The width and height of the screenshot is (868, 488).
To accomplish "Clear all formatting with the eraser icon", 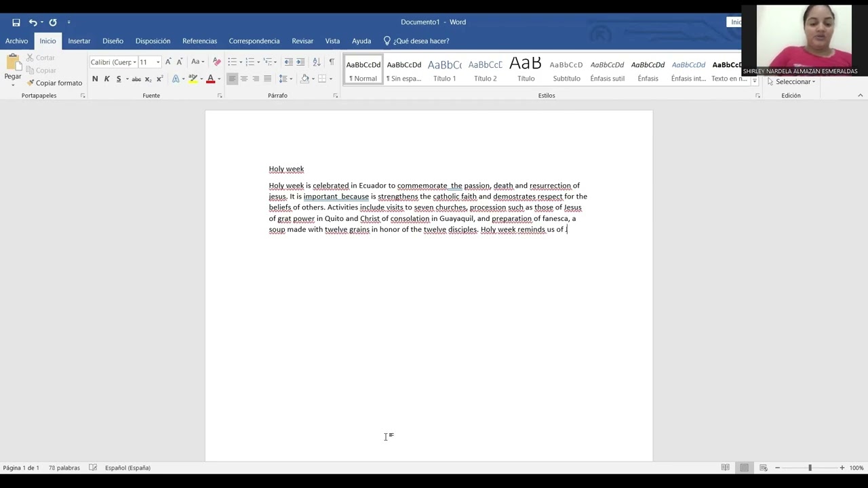I will click(216, 62).
